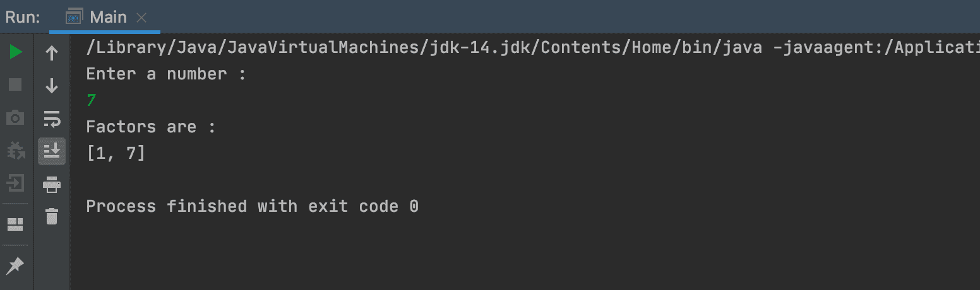Click the Exit icon in left toolbar
This screenshot has width=980, height=290.
(x=16, y=183)
